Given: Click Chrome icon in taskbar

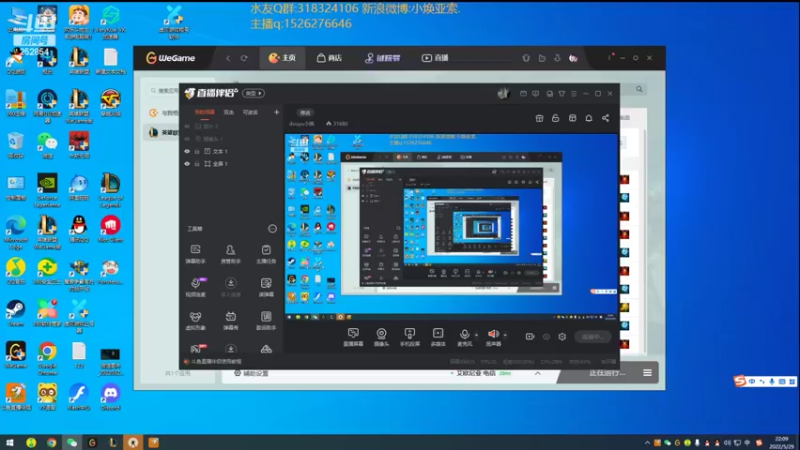Looking at the screenshot, I should point(51,442).
